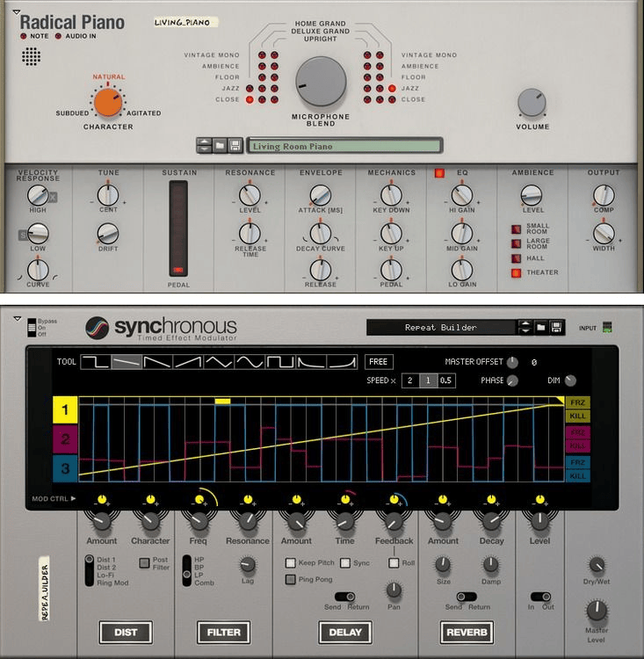The image size is (644, 659).
Task: Fold the Synchronous device with its triangle
Action: [x=16, y=319]
